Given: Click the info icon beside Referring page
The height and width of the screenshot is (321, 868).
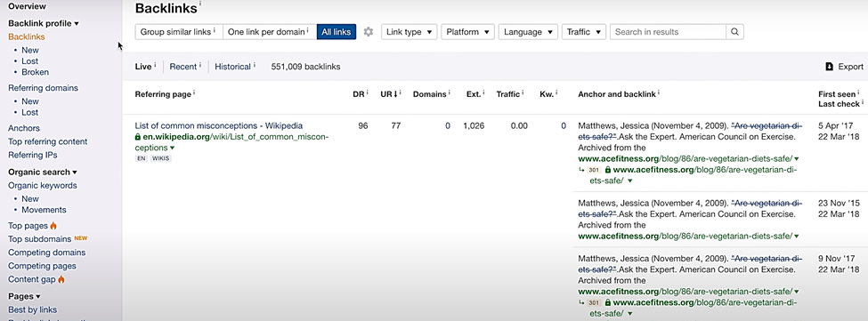Looking at the screenshot, I should pyautogui.click(x=194, y=92).
